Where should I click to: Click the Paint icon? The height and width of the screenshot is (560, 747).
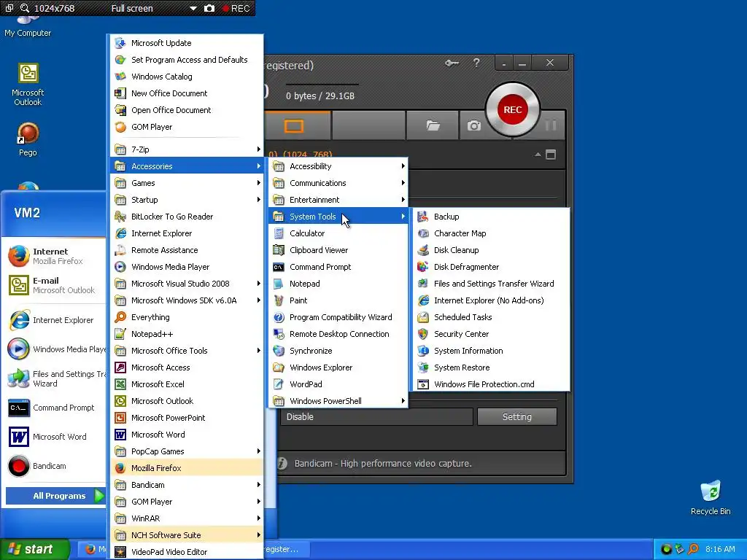tap(279, 300)
